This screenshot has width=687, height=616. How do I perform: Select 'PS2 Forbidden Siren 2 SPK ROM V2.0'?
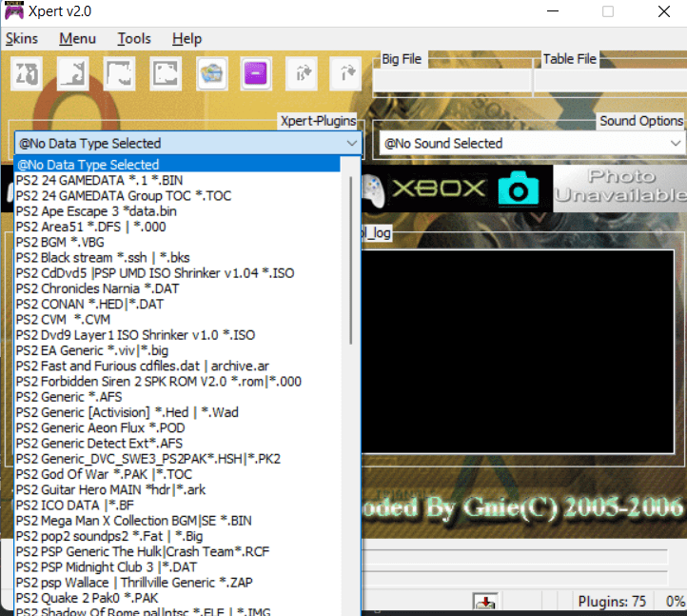tap(177, 382)
